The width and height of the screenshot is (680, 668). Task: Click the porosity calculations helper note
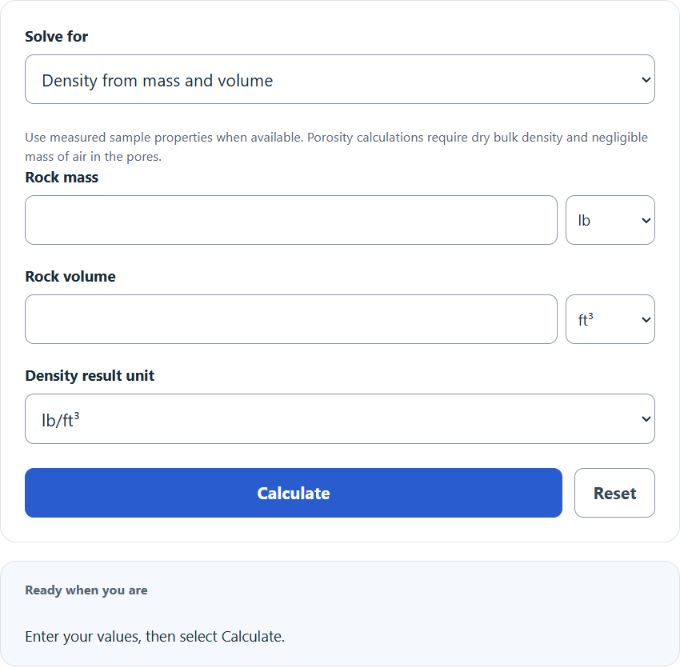pyautogui.click(x=336, y=147)
